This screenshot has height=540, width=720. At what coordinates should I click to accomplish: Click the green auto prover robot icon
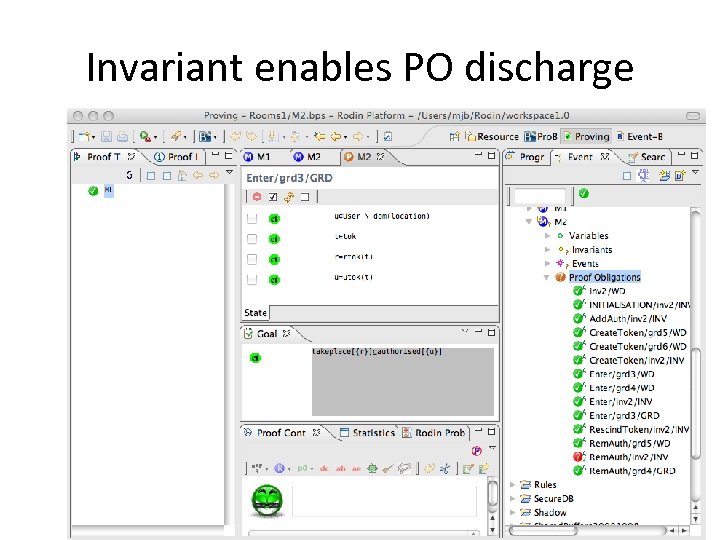[x=372, y=469]
